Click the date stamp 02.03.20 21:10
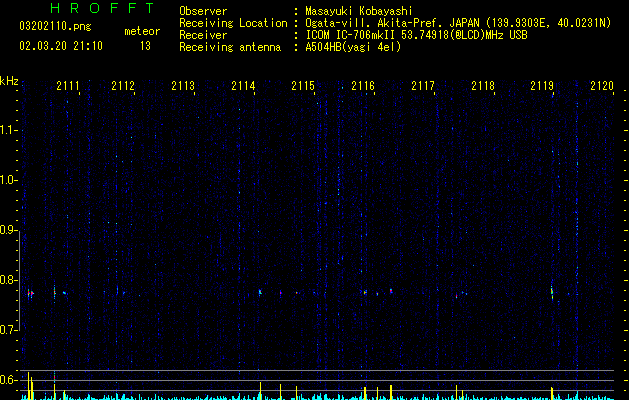Screen dimensions: 629x400 point(61,46)
